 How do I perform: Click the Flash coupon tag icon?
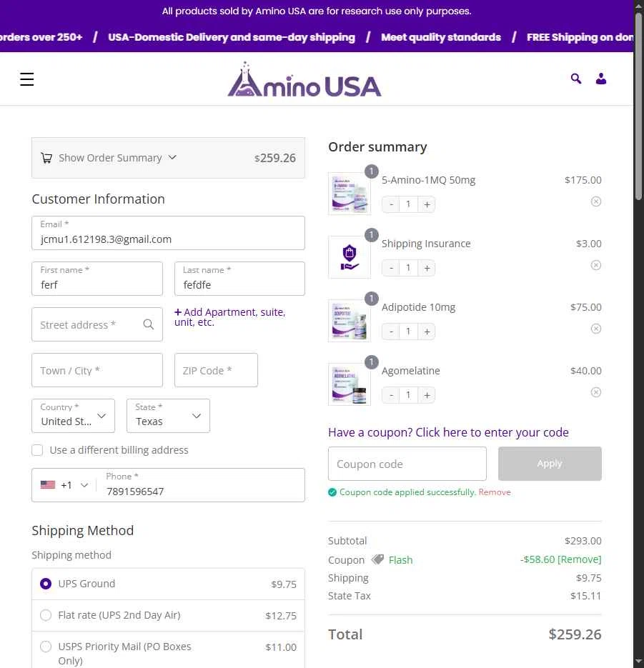pyautogui.click(x=377, y=559)
